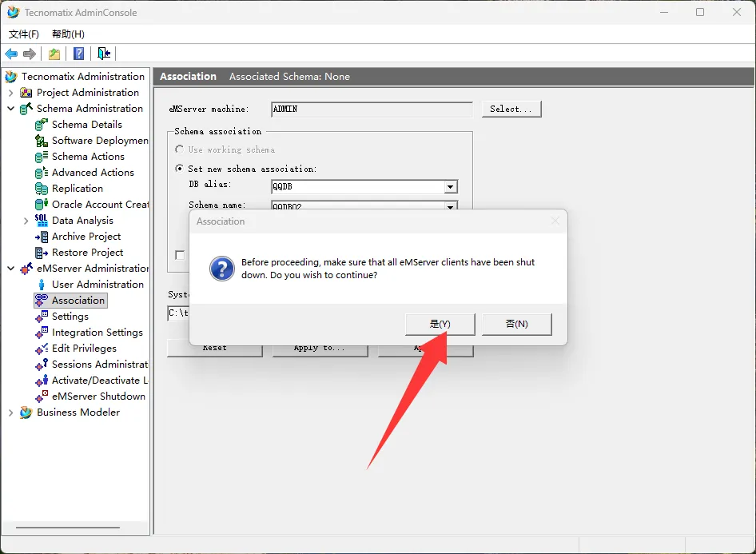Expand the Business Modeler node
756x554 pixels.
[10, 413]
